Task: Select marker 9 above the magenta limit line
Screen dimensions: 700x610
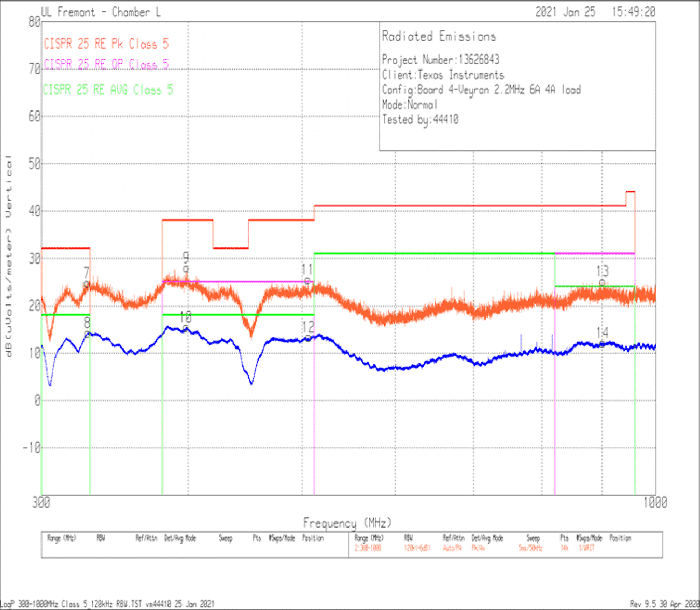Action: [185, 259]
